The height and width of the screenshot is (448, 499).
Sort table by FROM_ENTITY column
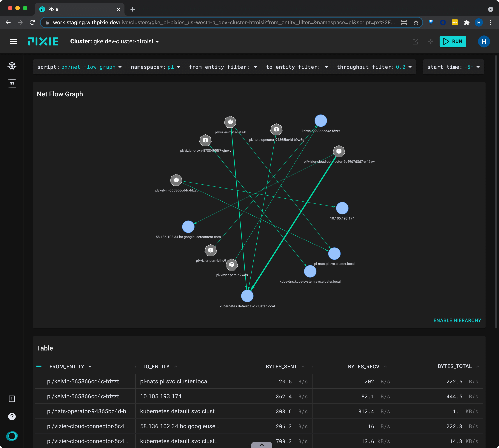pos(67,367)
